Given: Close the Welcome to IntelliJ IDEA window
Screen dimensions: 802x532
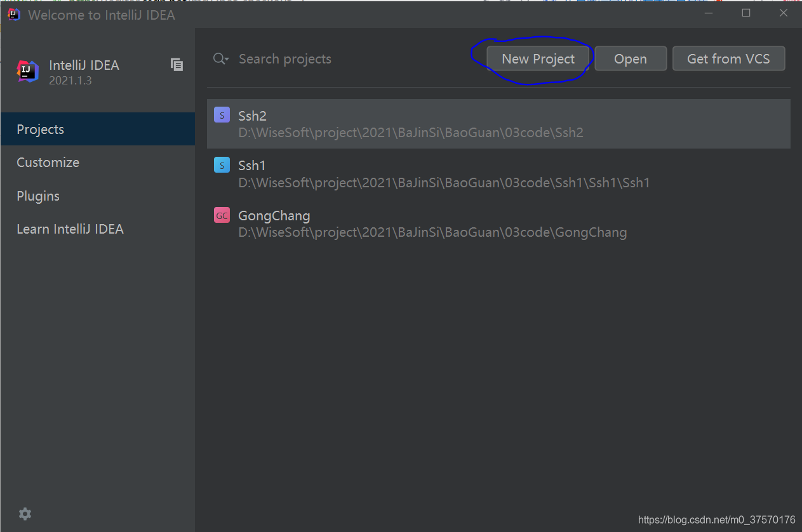Looking at the screenshot, I should [783, 13].
